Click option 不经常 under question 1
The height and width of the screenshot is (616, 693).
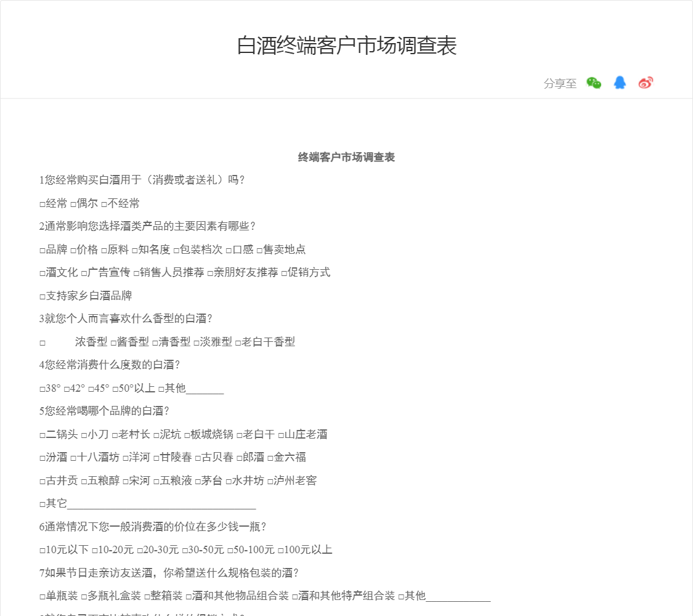click(x=120, y=203)
